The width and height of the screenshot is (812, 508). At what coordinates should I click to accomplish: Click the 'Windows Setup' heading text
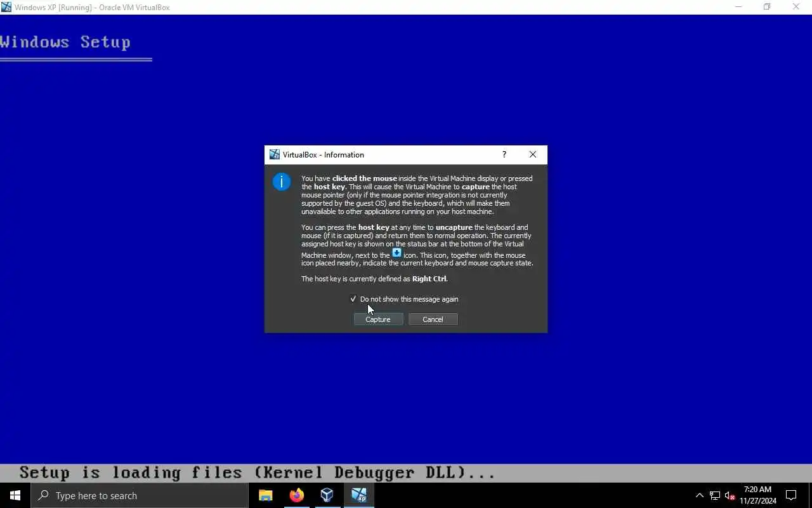[x=65, y=43]
